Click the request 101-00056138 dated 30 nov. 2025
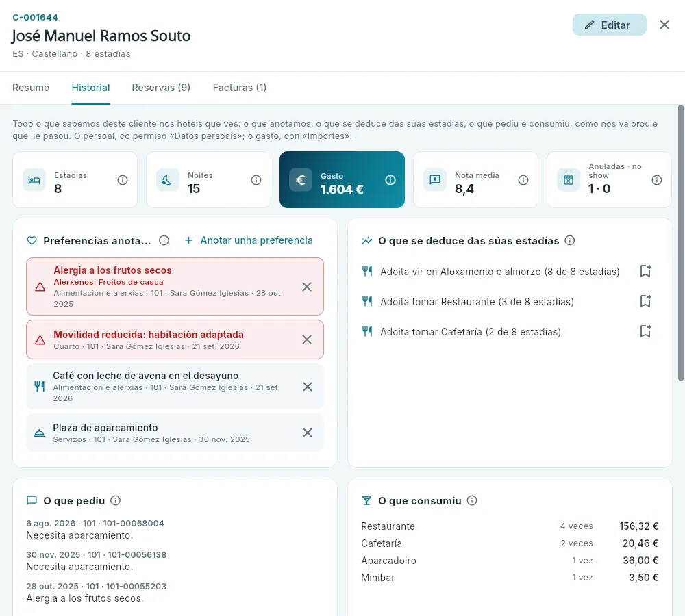Screen dimensions: 685x616 pos(96,561)
